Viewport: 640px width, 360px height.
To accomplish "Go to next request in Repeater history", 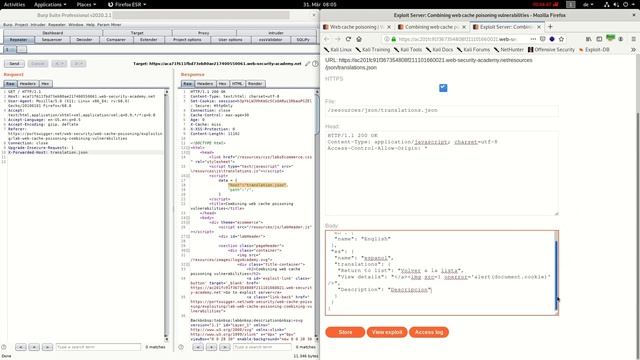I will pyautogui.click(x=78, y=64).
